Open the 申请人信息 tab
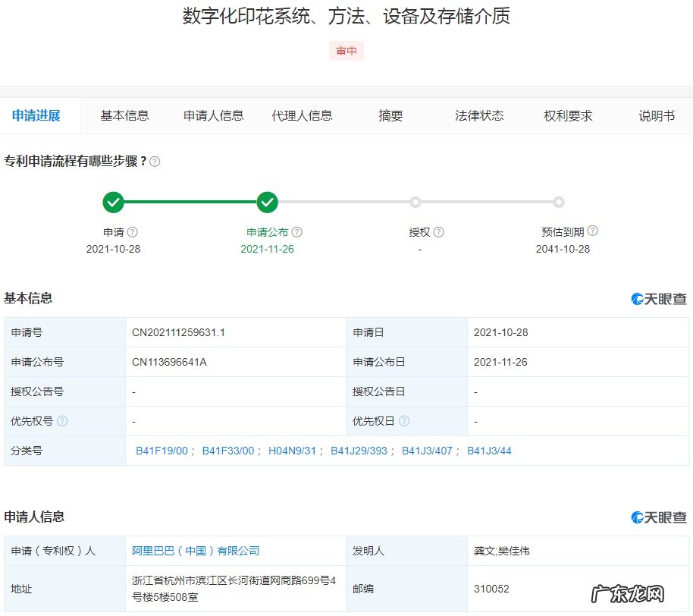The width and height of the screenshot is (693, 616). 213,116
